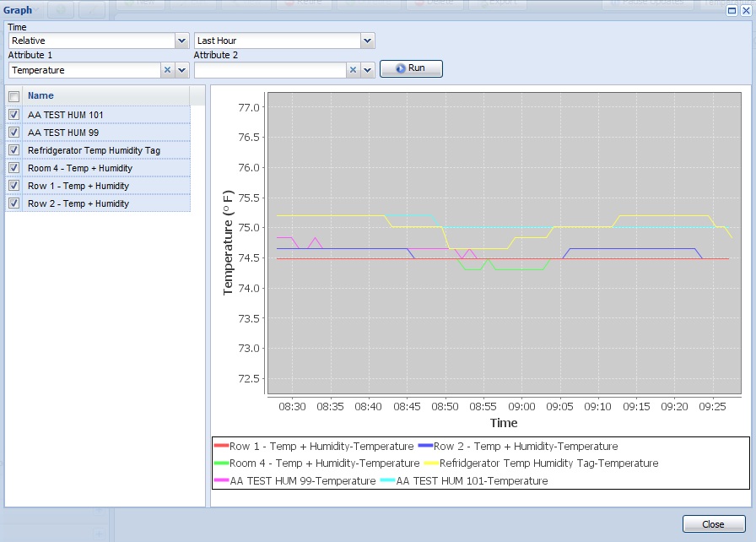756x542 pixels.
Task: Uncheck the AA TEST HUM 99 checkbox
Action: (14, 133)
